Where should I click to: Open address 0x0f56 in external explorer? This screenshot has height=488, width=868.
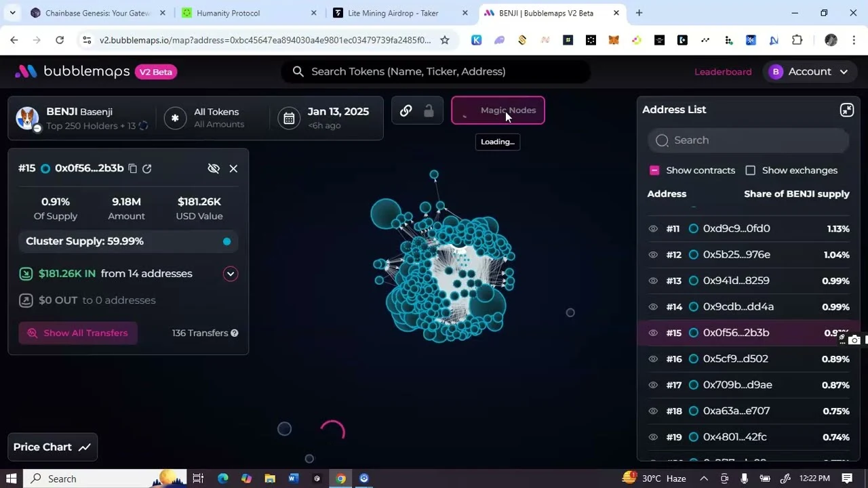click(147, 168)
